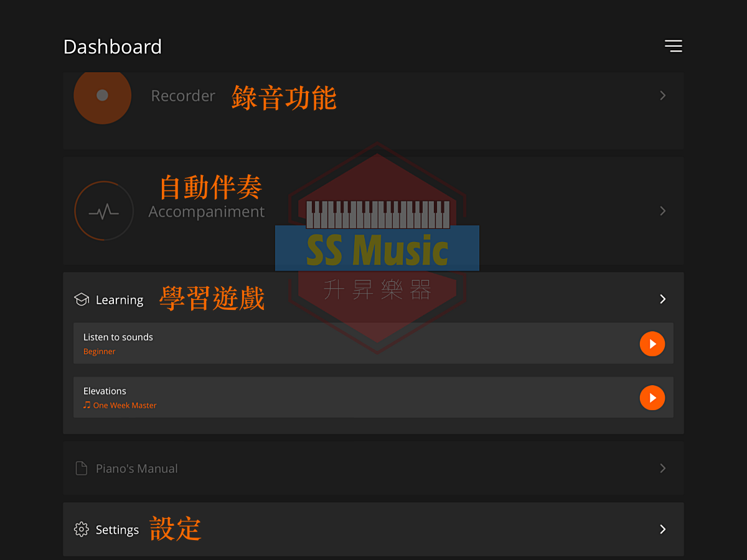Select the Accompaniment label
This screenshot has height=560, width=747.
(x=207, y=212)
